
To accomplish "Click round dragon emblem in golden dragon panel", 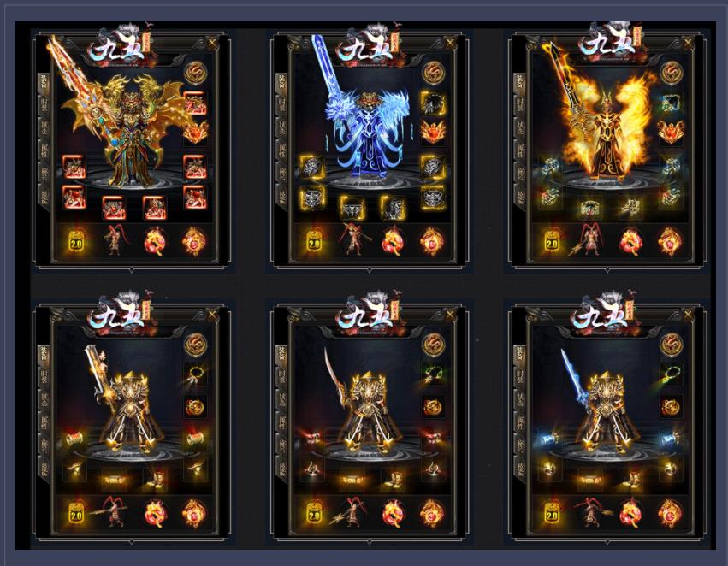I will (x=196, y=73).
